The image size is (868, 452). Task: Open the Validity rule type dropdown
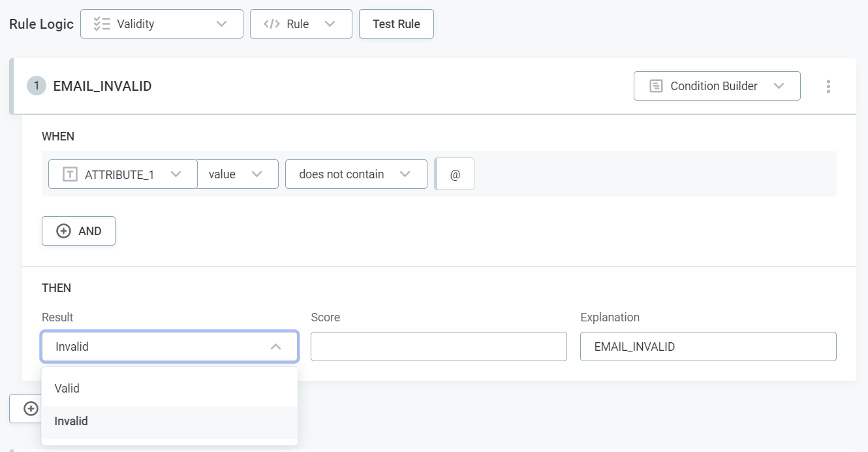point(161,24)
